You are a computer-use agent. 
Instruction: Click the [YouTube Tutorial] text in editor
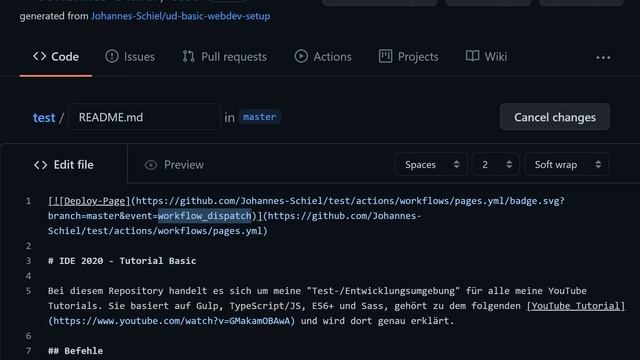576,306
